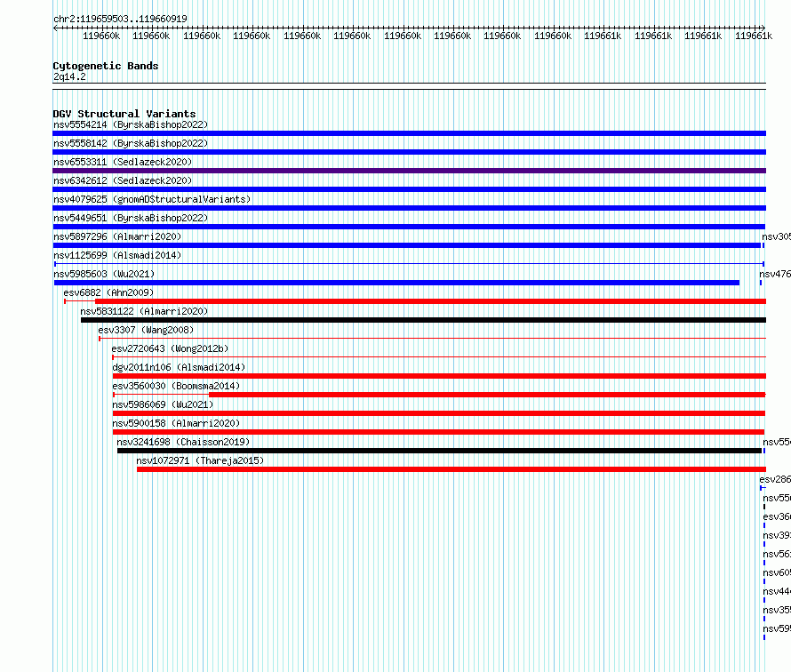Click the nsv5554214 (ByrskaBishop2022) variant label

pos(131,124)
